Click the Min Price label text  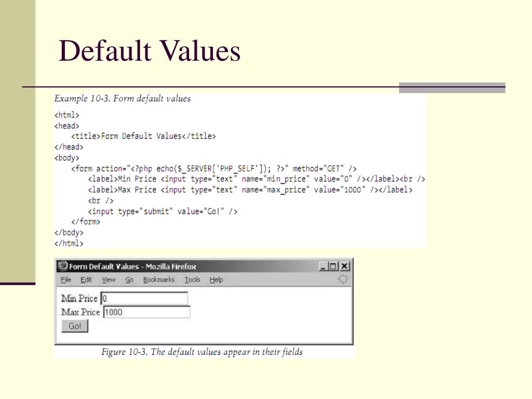79,298
